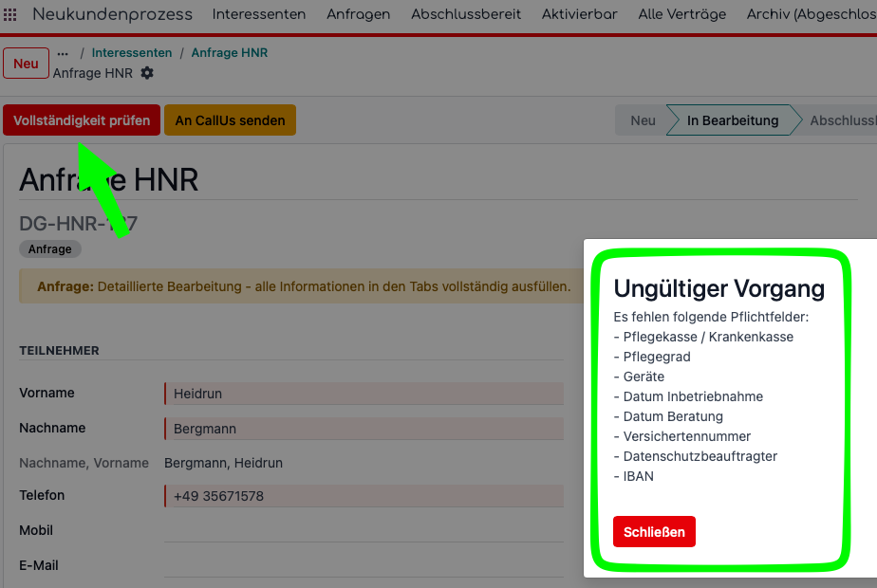The width and height of the screenshot is (877, 588).
Task: Click the Telefon input field
Action: (364, 496)
